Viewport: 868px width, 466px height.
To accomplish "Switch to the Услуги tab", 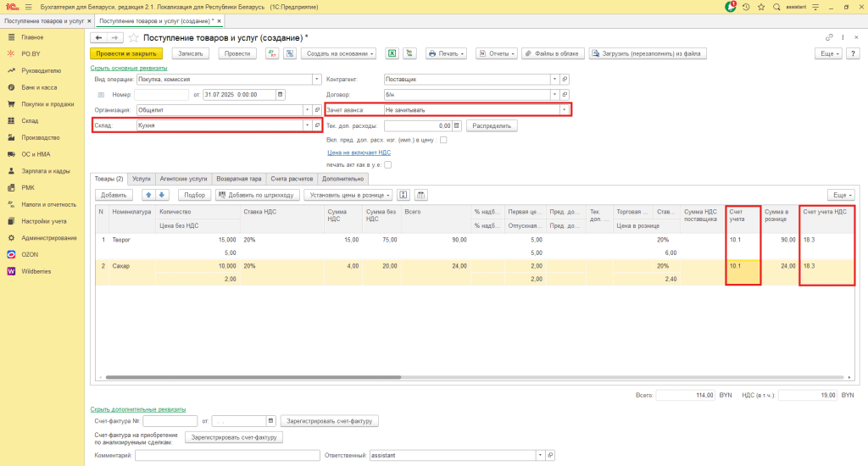I will click(x=142, y=179).
